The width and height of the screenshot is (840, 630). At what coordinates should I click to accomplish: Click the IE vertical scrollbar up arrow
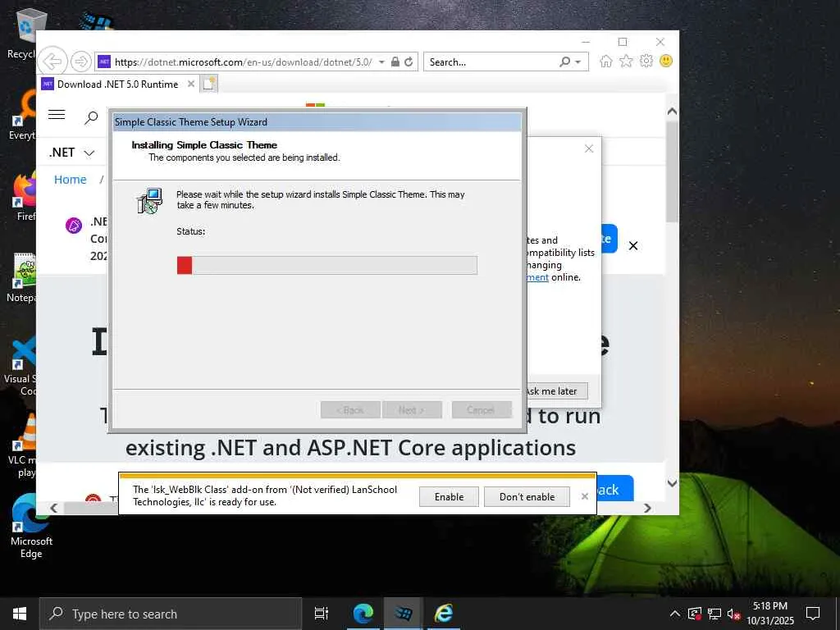[672, 112]
